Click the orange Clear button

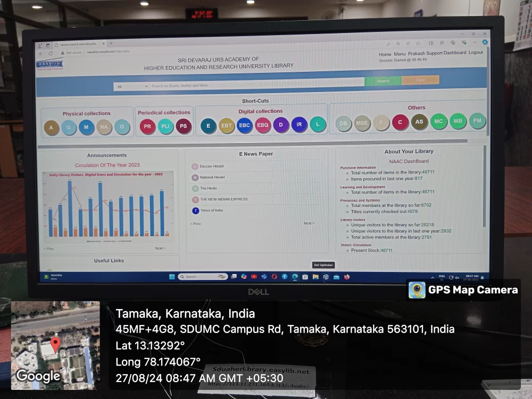[x=420, y=80]
